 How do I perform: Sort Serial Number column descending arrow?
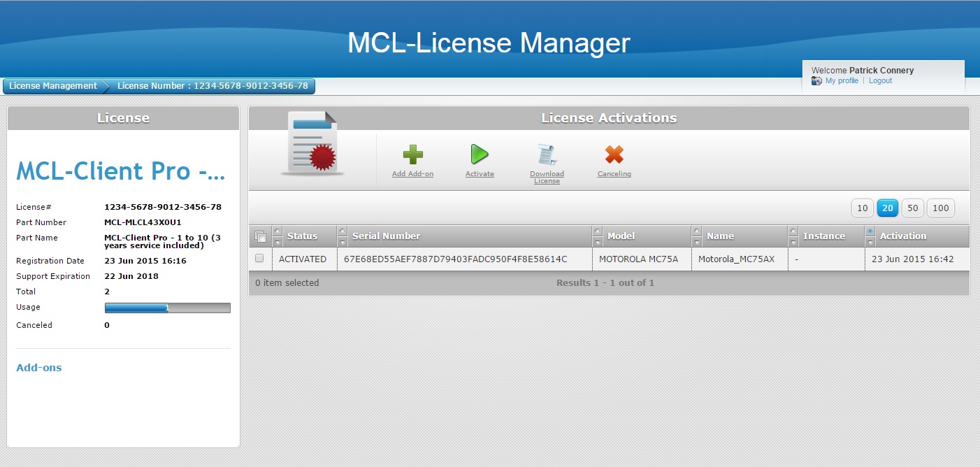click(x=342, y=242)
